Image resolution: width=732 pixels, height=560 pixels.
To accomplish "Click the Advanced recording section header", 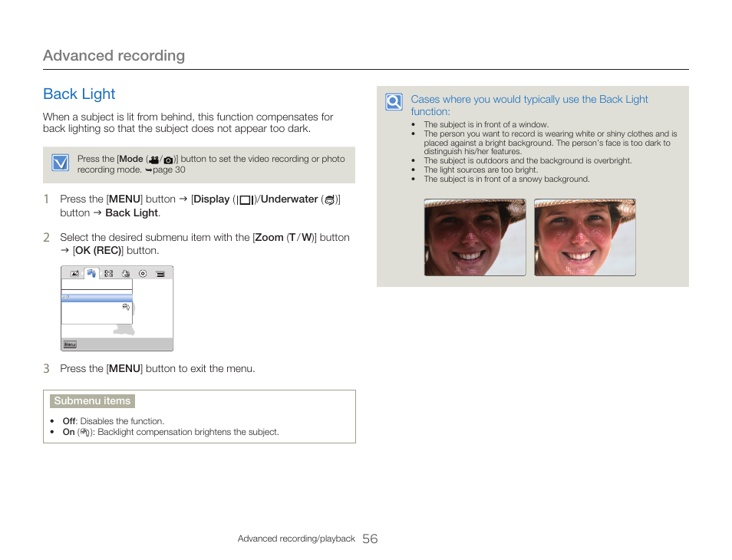I will [114, 55].
